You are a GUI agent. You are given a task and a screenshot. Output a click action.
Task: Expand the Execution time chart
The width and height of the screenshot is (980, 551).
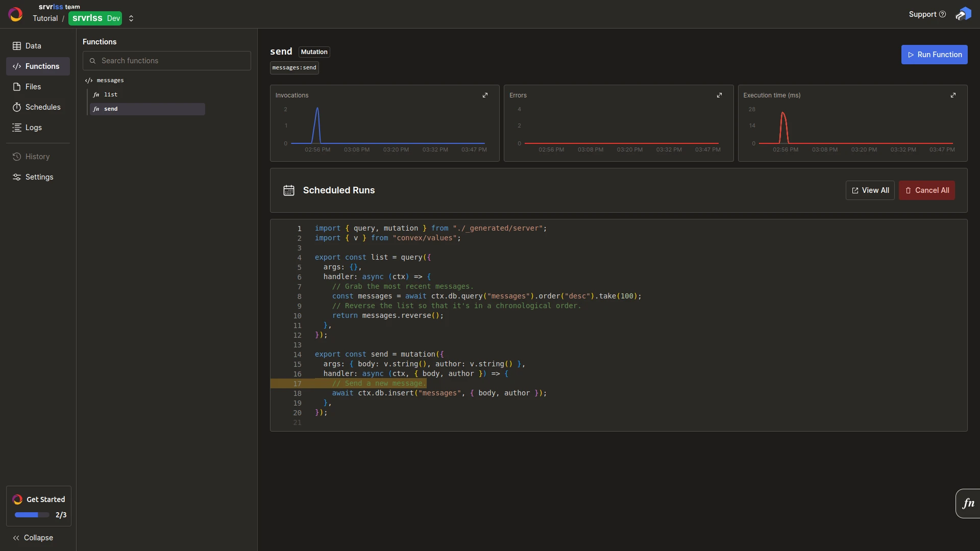tap(953, 95)
